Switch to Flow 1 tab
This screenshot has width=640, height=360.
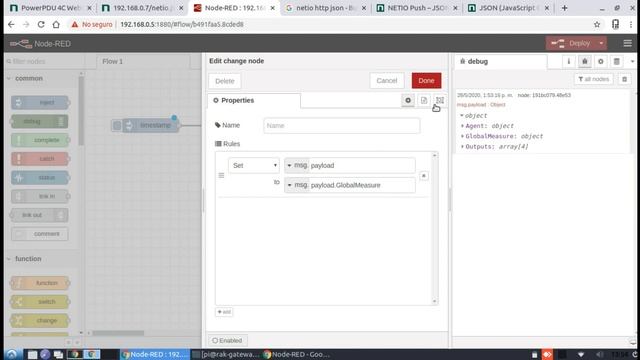113,61
